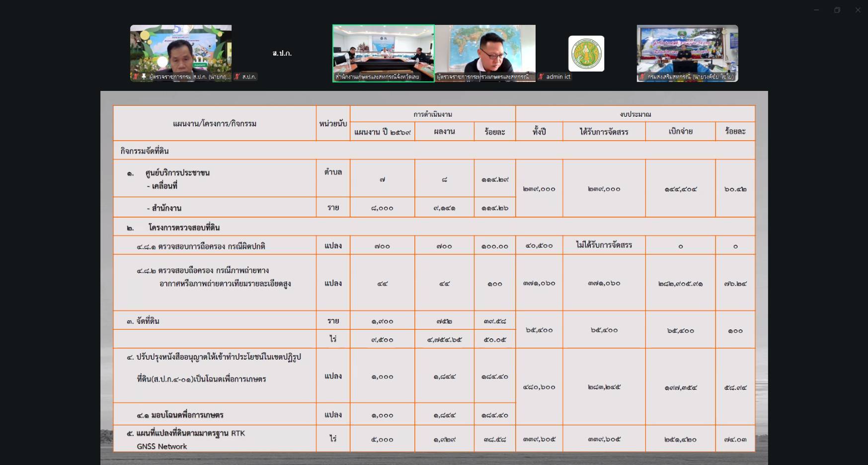
Task: Select the กรมส่งเสริมสหกรณ์ participant video
Action: pos(688,53)
